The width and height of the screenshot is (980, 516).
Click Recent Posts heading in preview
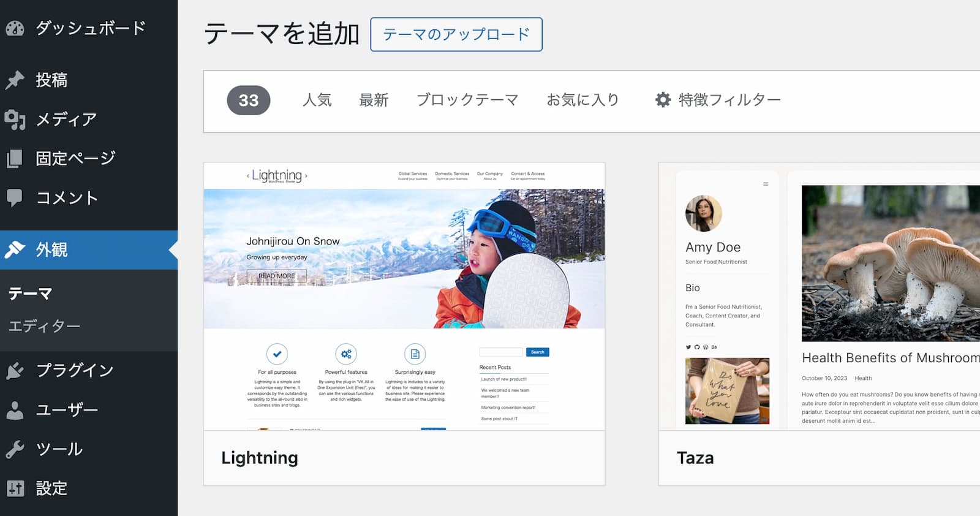click(x=495, y=367)
